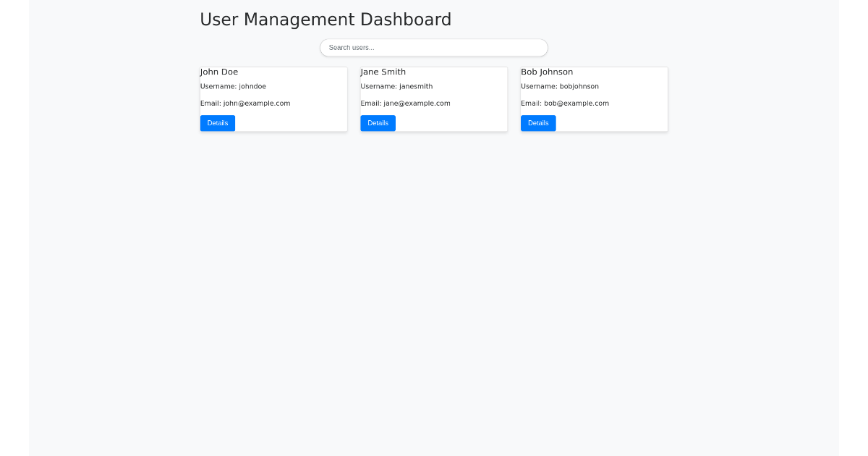The width and height of the screenshot is (868, 456).
Task: Click the User Management Dashboard title
Action: (x=325, y=20)
